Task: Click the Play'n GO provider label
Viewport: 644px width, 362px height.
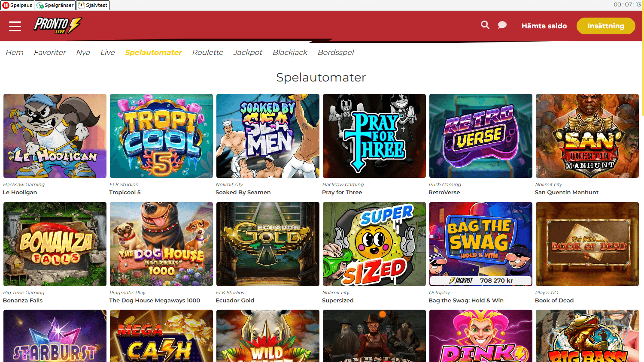Action: (547, 293)
